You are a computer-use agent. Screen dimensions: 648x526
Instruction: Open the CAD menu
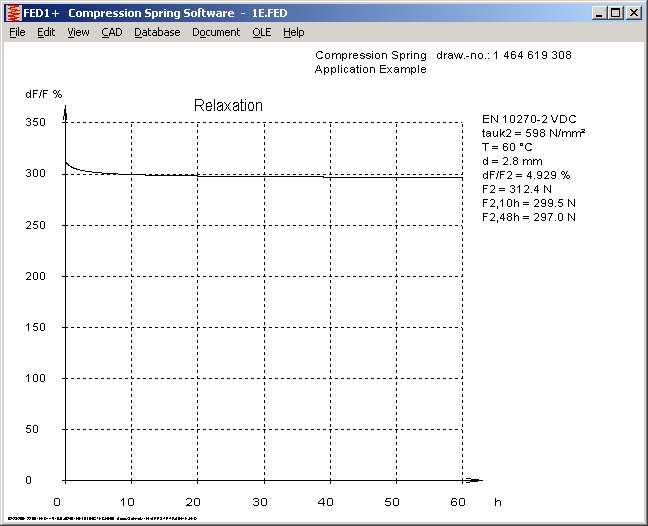point(111,32)
